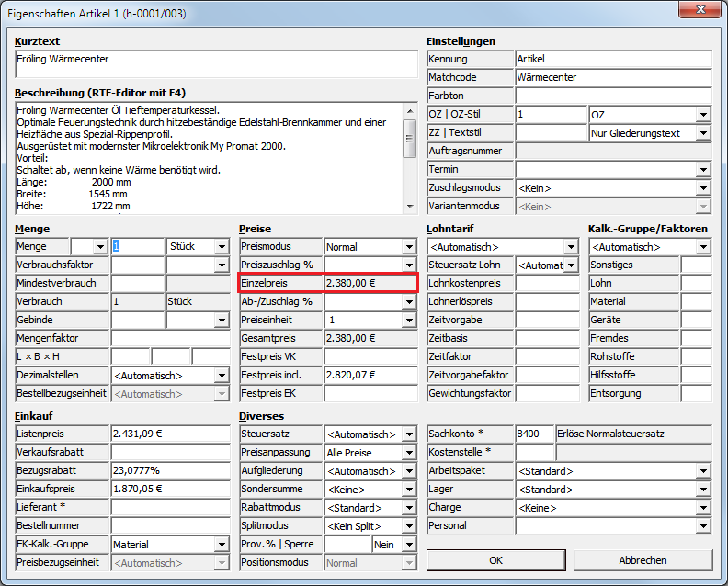Click Abbrechen to cancel the dialog

[643, 559]
